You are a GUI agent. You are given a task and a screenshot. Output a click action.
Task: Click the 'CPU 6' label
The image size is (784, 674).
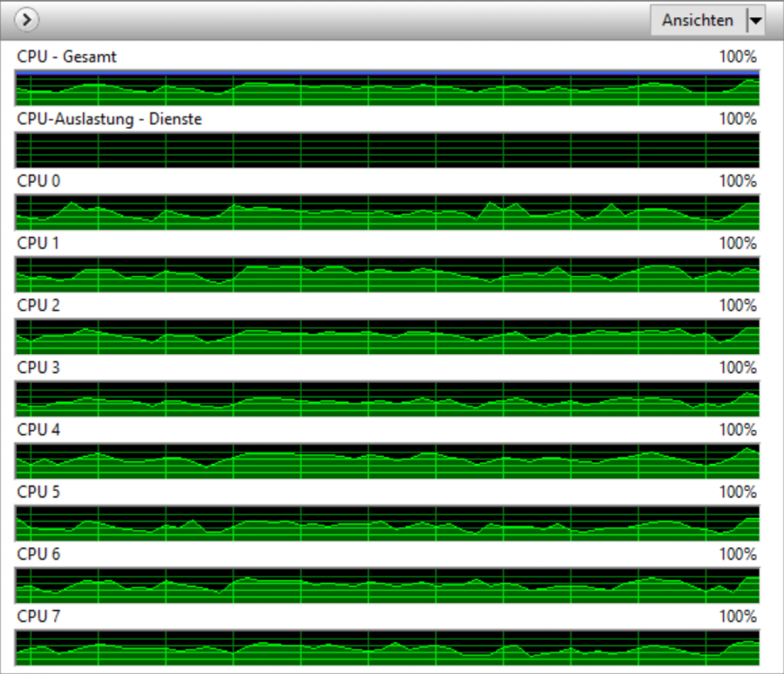39,554
